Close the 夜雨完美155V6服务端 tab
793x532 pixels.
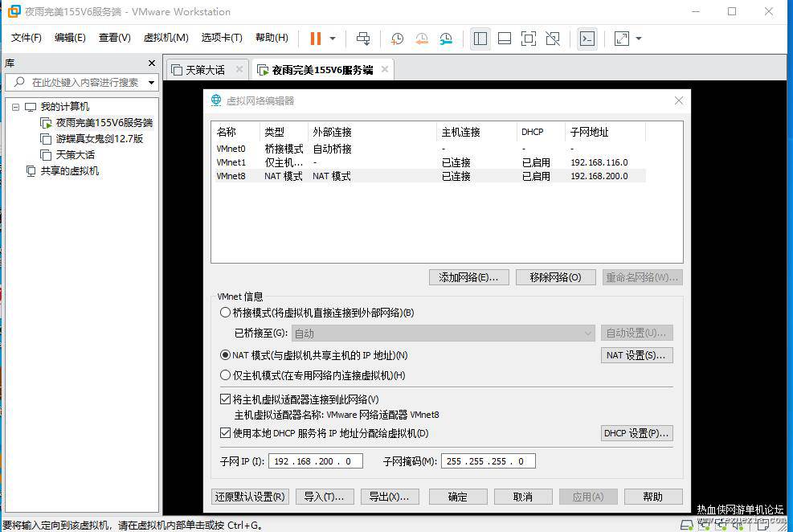[385, 69]
